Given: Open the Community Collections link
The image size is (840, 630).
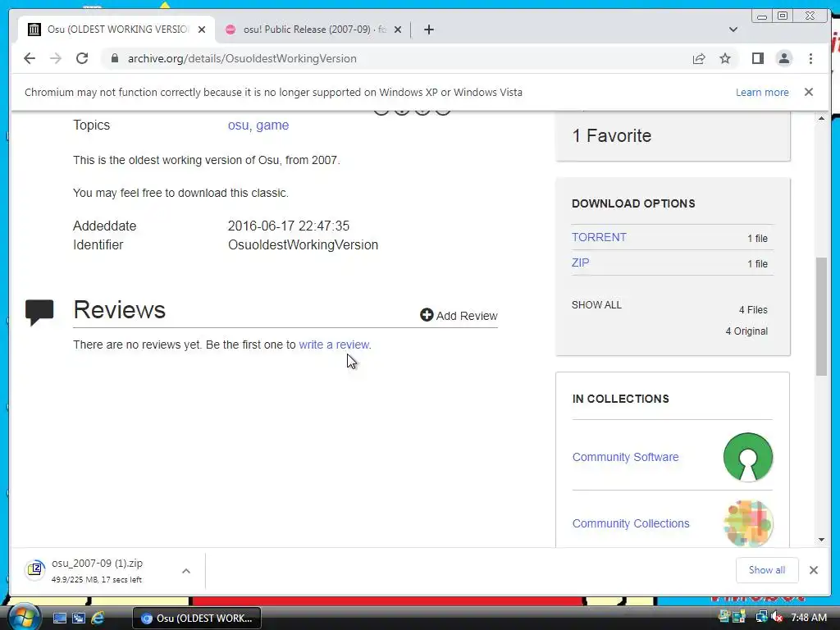Looking at the screenshot, I should pyautogui.click(x=631, y=523).
